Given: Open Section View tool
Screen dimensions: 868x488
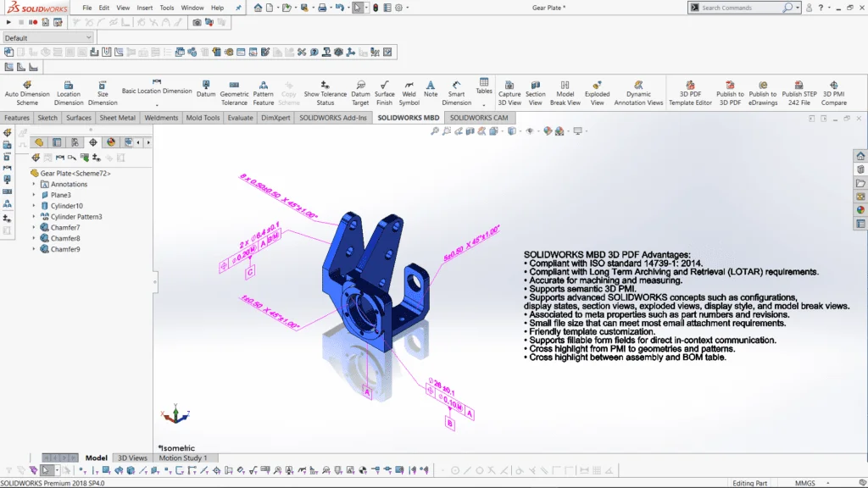Looking at the screenshot, I should click(x=536, y=93).
